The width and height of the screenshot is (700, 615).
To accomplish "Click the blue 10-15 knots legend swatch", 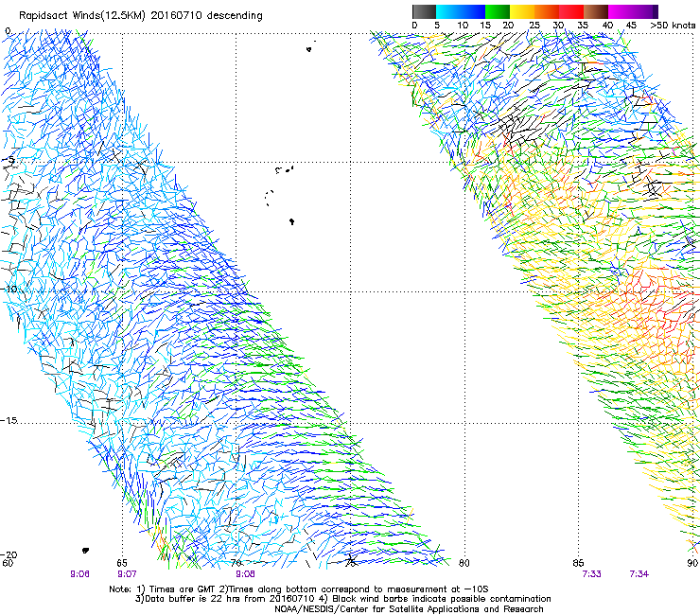I will (x=473, y=11).
